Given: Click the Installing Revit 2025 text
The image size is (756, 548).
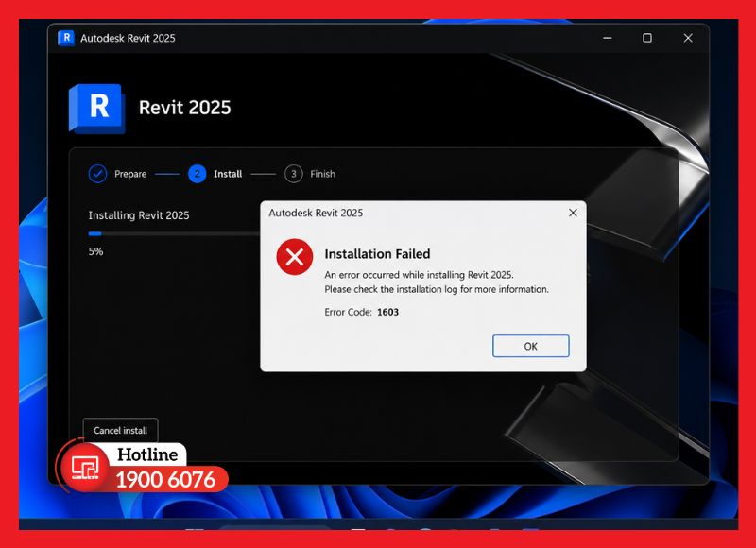Looking at the screenshot, I should tap(139, 215).
